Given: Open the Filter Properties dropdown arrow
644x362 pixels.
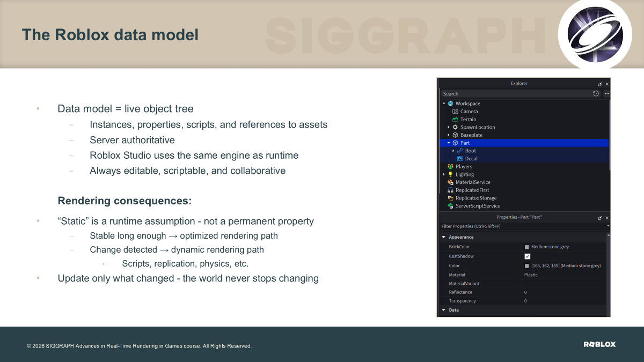Looking at the screenshot, I should tap(608, 226).
